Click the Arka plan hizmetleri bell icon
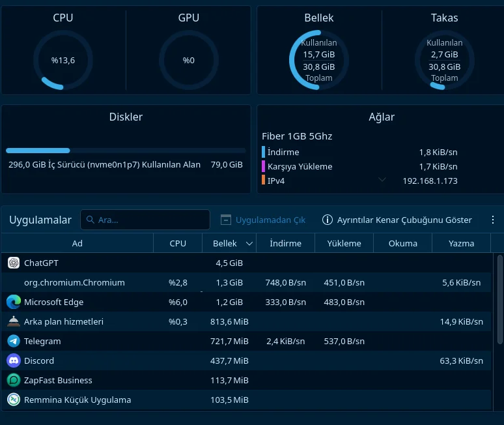This screenshot has width=504, height=425. pos(14,321)
